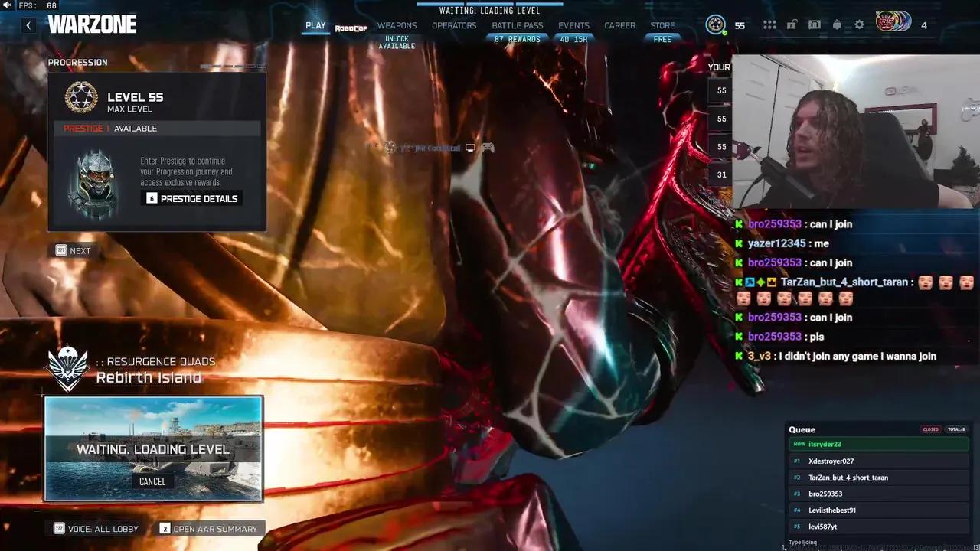Open the RoboCop event tab
The width and height of the screenshot is (980, 551).
(351, 28)
